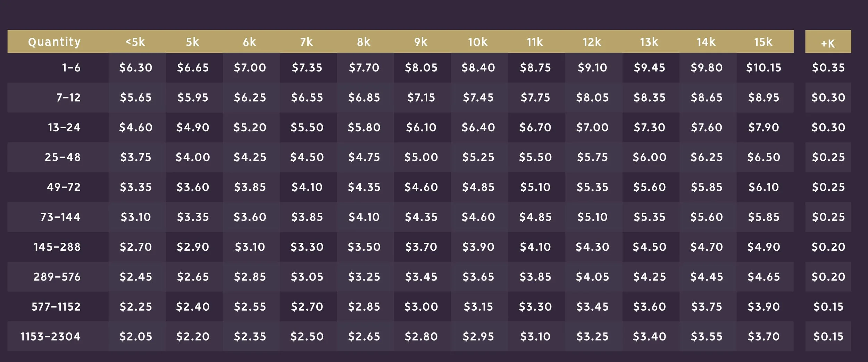868x362 pixels.
Task: Select the $2.05 price cell
Action: tap(136, 336)
